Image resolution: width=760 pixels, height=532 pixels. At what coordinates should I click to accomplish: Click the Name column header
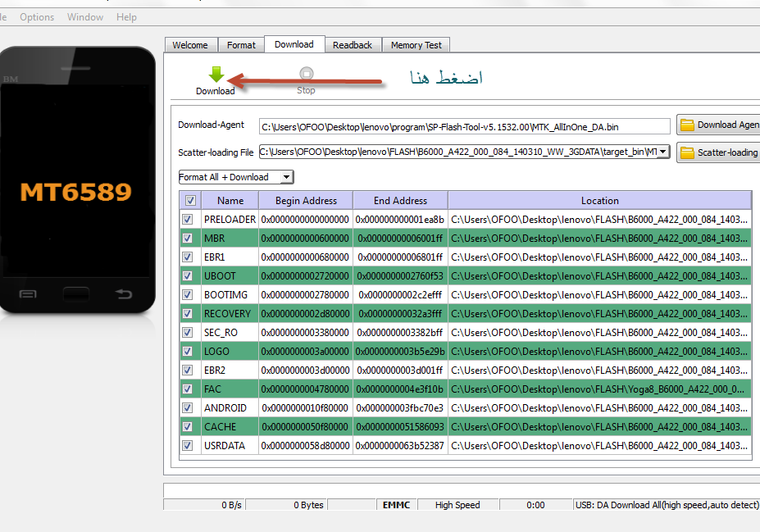(x=230, y=201)
